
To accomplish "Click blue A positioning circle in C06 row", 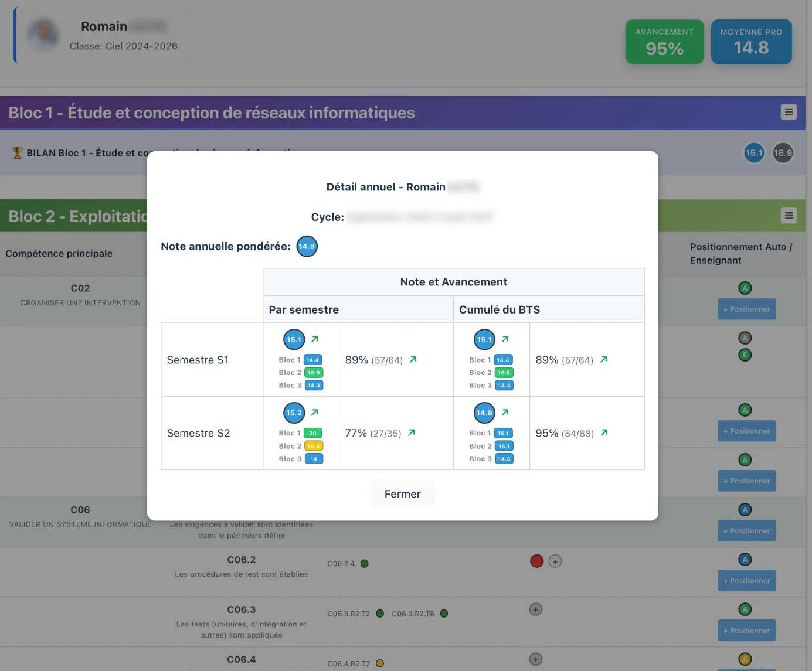I will point(745,509).
